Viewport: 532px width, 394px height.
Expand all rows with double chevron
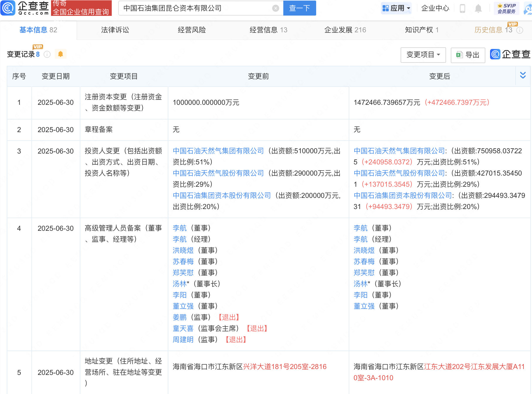tap(523, 75)
